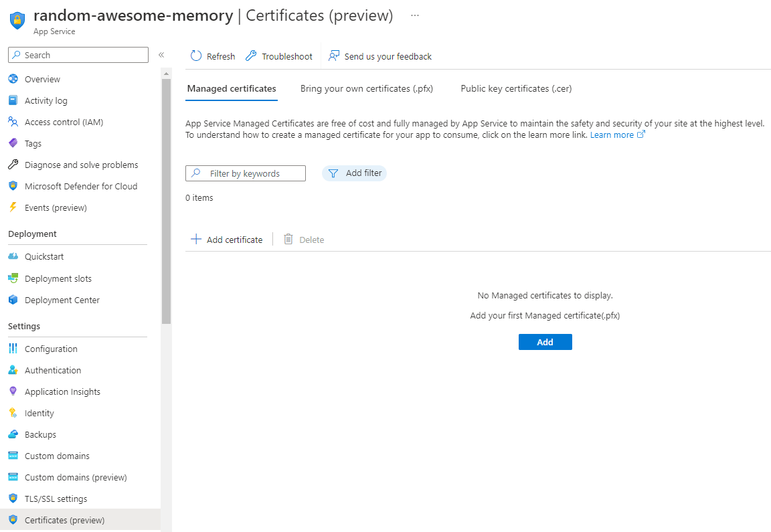Screen dimensions: 771x532
Task: Click the Backups cloud icon
Action: pyautogui.click(x=13, y=434)
